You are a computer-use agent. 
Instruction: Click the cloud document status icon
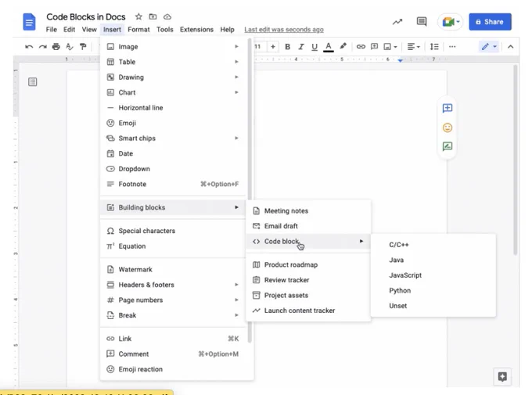(167, 16)
